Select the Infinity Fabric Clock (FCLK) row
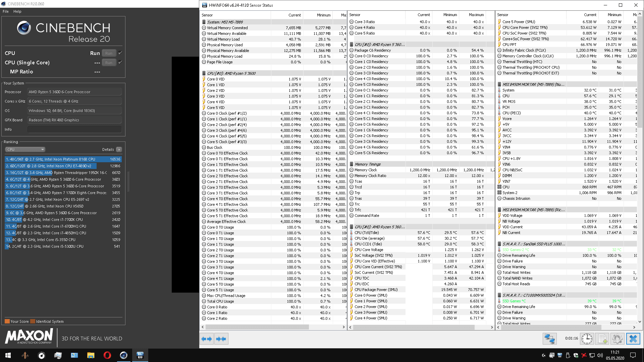644x362 pixels. pyautogui.click(x=567, y=50)
